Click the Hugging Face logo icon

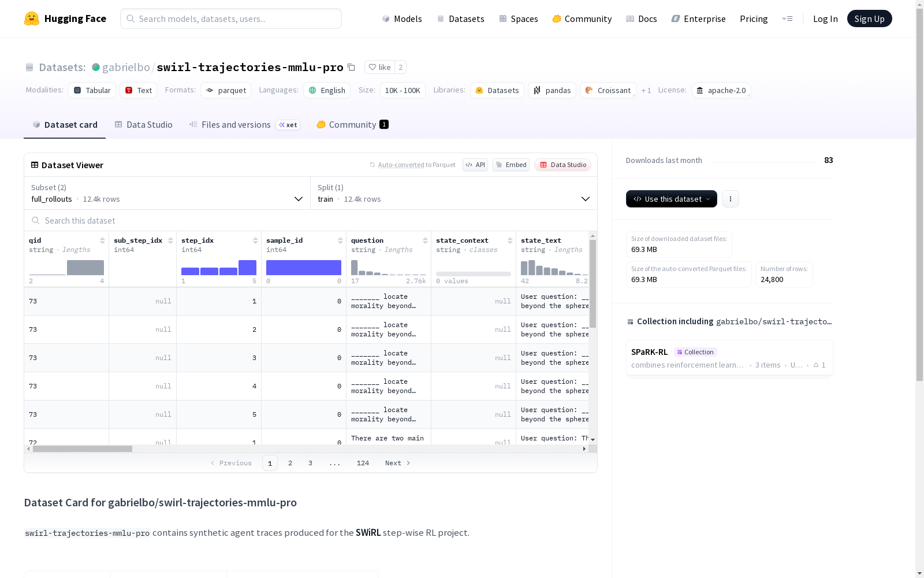[32, 18]
